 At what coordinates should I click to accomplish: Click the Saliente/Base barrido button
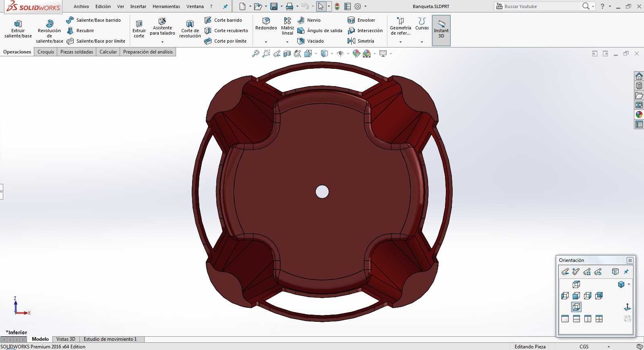(x=93, y=20)
